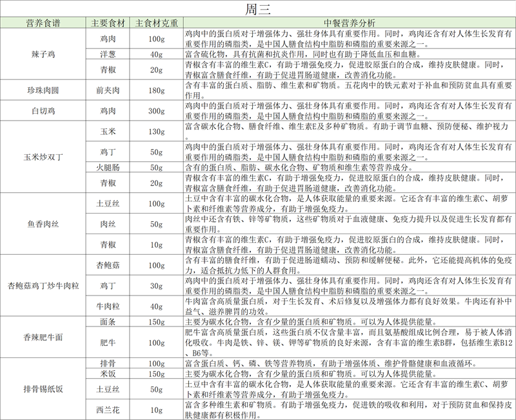Click the 西兰花 ingredient cell
Screen dimensions: 516x420
(107, 410)
